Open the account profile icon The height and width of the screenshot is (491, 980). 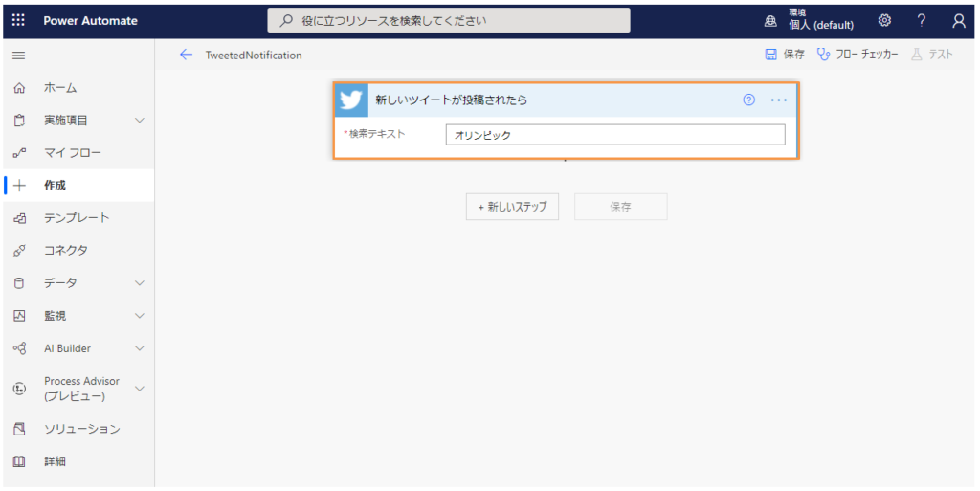(959, 21)
